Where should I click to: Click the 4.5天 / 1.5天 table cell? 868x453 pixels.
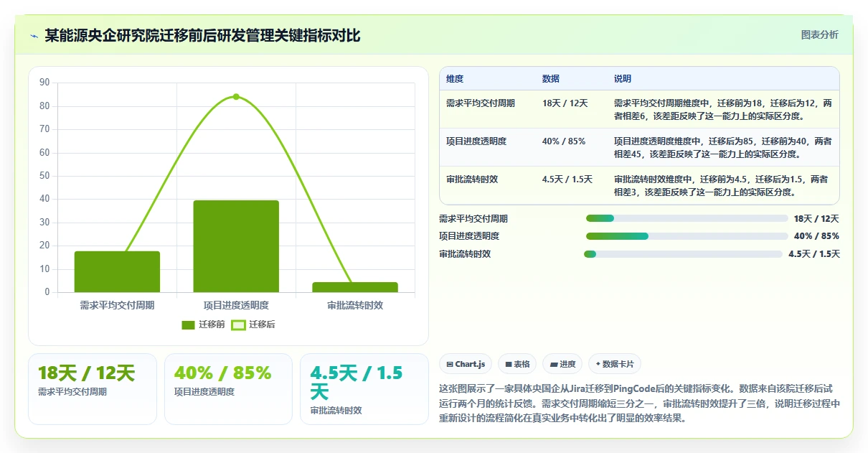coord(567,179)
